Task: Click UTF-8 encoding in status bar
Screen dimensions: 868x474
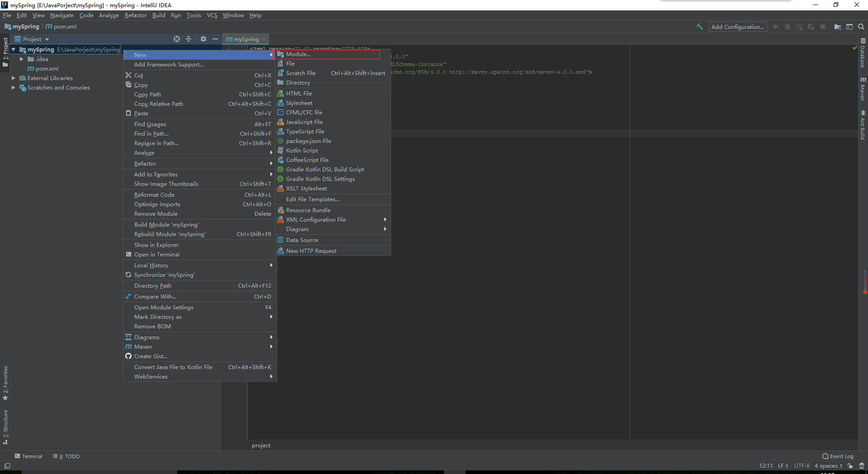Action: click(x=802, y=466)
